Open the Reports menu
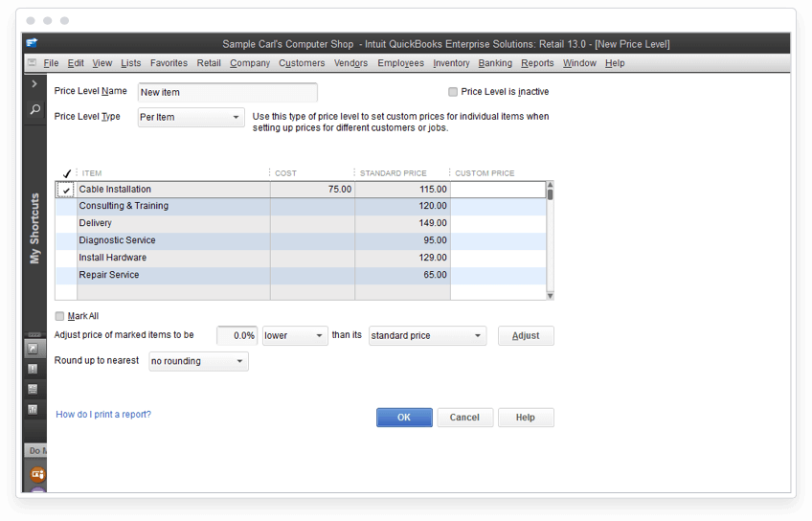The width and height of the screenshot is (812, 521). (537, 63)
